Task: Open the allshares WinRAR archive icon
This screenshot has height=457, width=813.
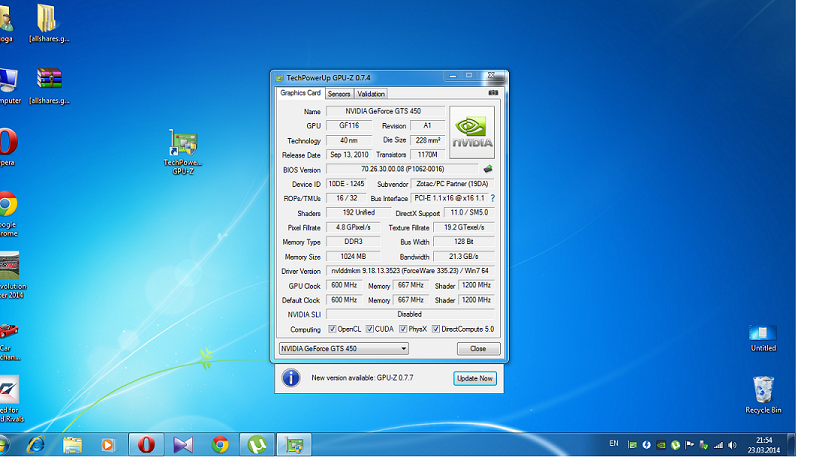Action: coord(49,86)
